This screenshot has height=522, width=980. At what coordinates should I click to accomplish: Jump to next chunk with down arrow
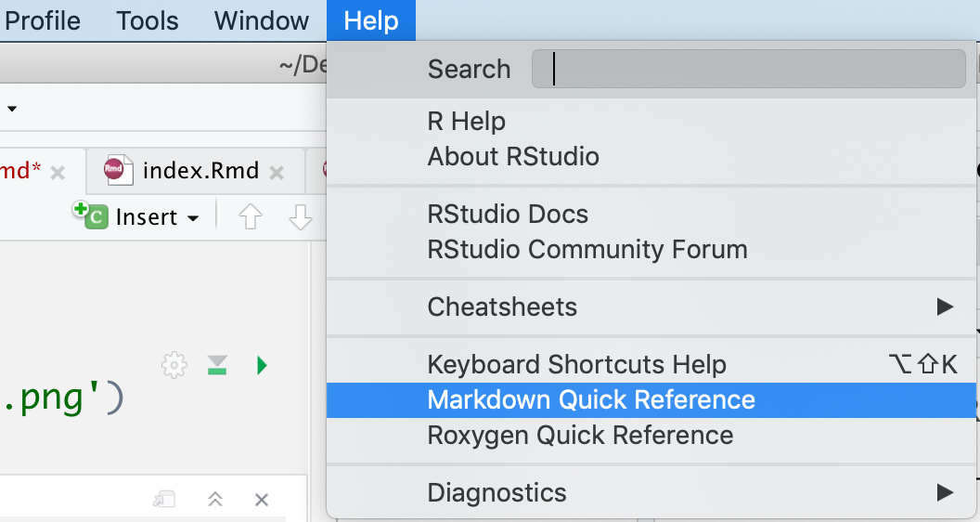pyautogui.click(x=300, y=217)
